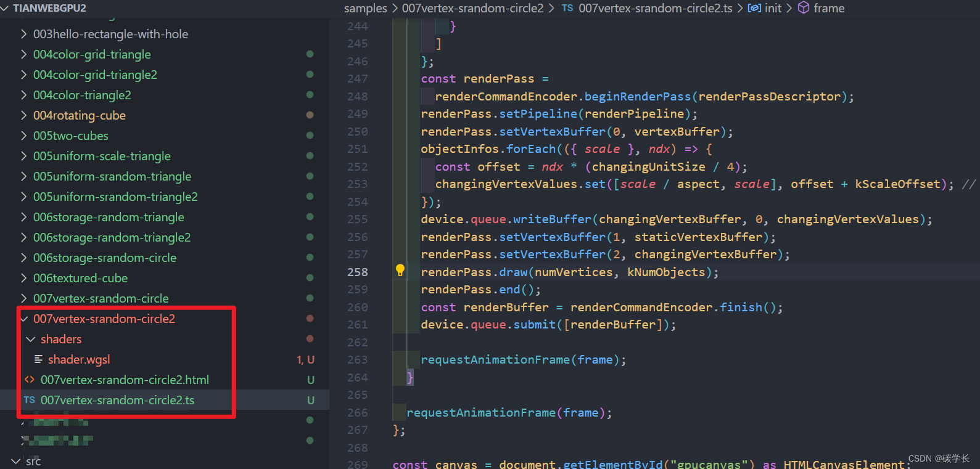Click the TS file icon beside 007vertex-srandom-circle2.ts in explorer
Viewport: 980px width, 469px height.
point(29,400)
